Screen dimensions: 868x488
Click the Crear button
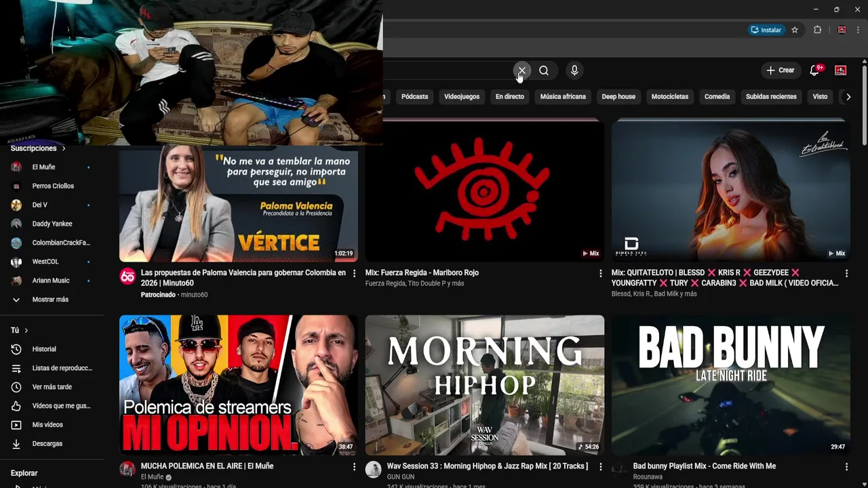(781, 70)
